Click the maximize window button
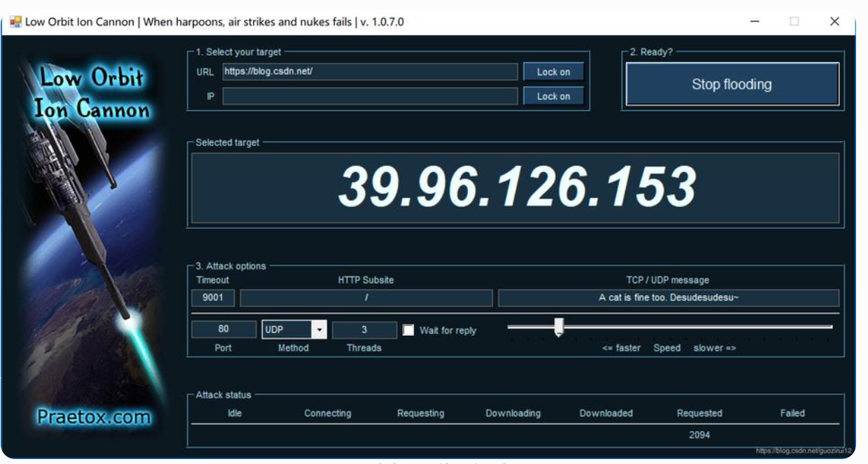The height and width of the screenshot is (464, 868). click(x=795, y=22)
